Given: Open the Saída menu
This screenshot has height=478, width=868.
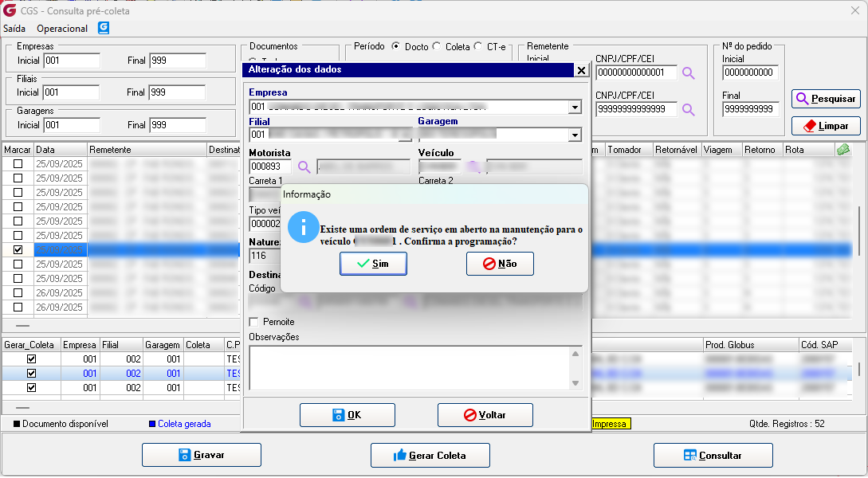Looking at the screenshot, I should (14, 29).
